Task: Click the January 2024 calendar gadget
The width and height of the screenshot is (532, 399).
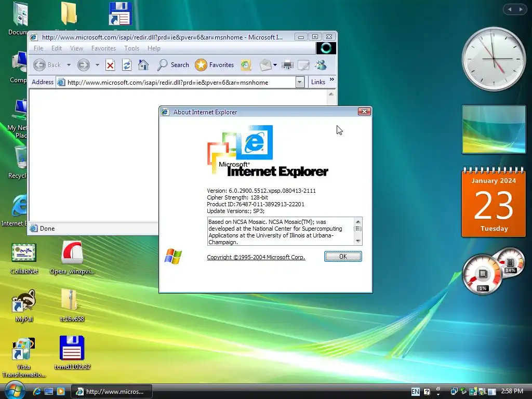Action: pos(494,202)
